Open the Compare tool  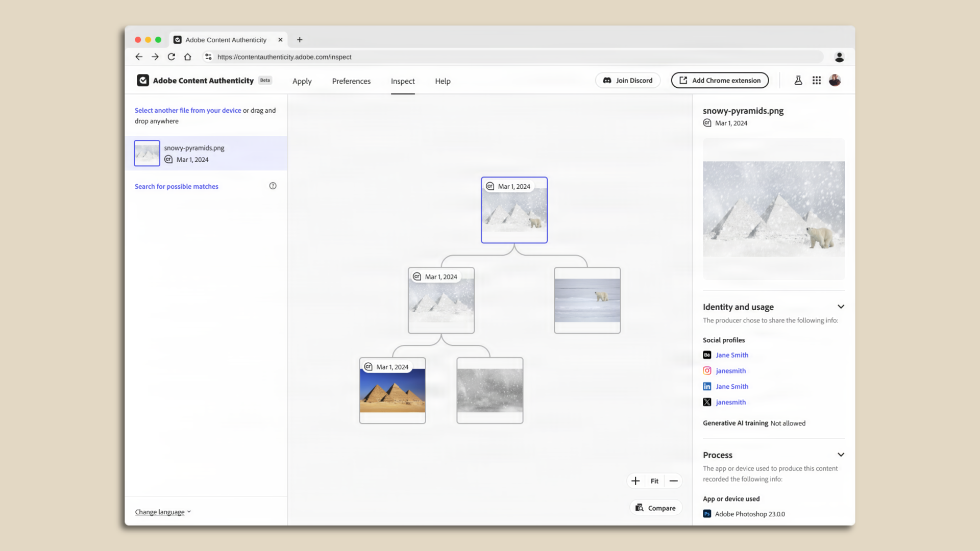point(655,507)
